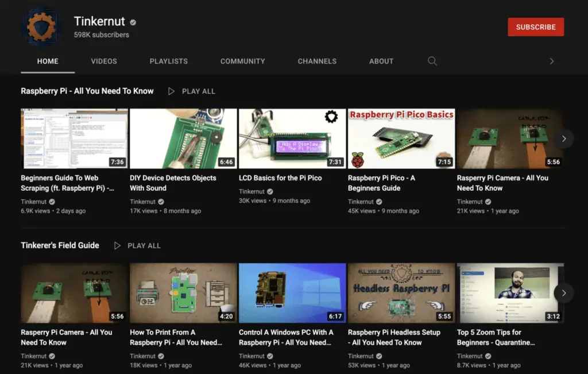The image size is (588, 374).
Task: Open the Headless Raspberry Pi thumbnail
Action: coord(401,293)
